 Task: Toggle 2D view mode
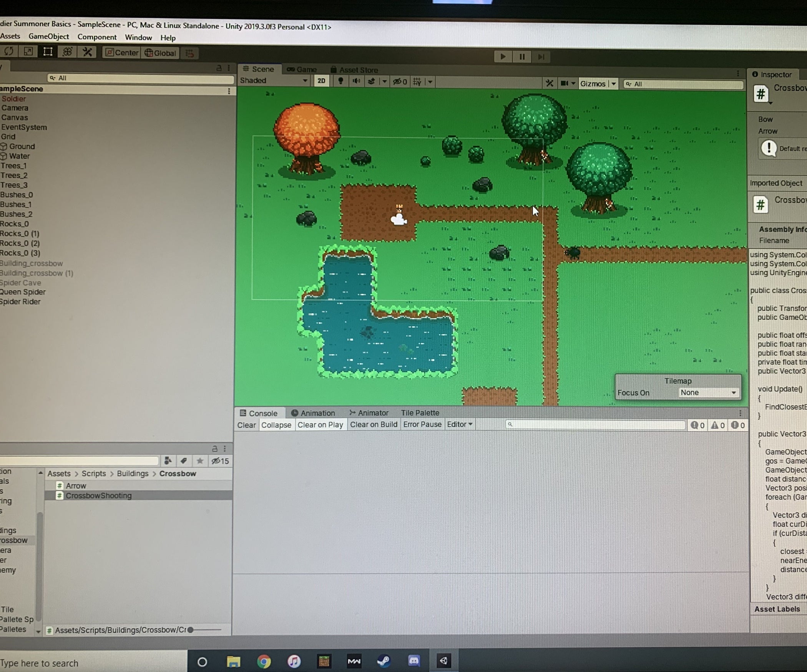pyautogui.click(x=321, y=81)
